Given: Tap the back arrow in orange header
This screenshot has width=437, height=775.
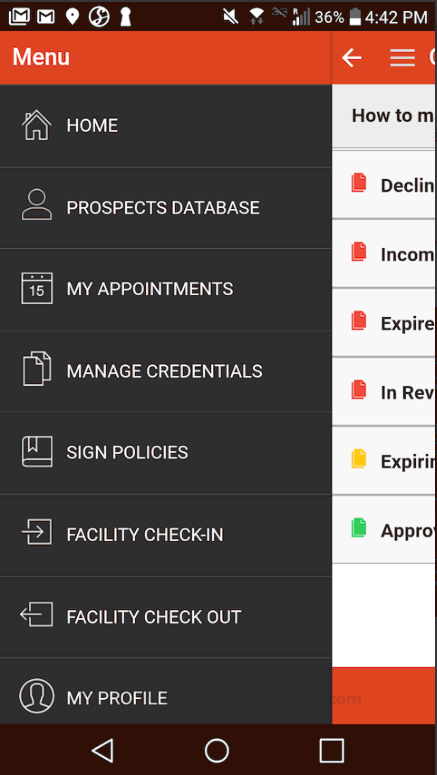Looking at the screenshot, I should (352, 58).
